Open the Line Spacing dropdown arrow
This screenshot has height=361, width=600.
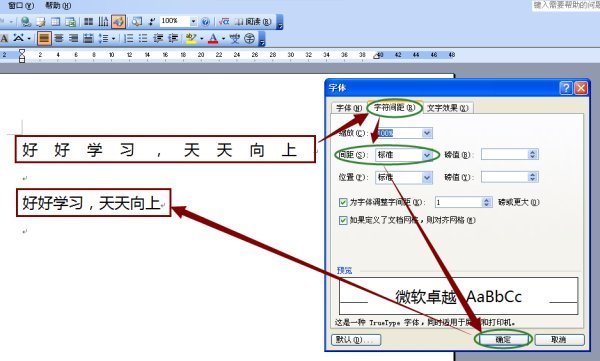point(113,39)
